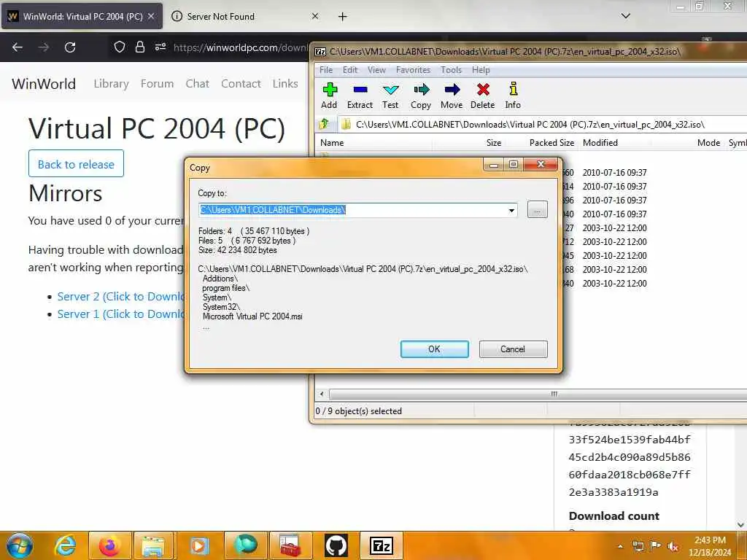The width and height of the screenshot is (747, 560).
Task: Go back in the Firefox browser
Action: (x=18, y=47)
